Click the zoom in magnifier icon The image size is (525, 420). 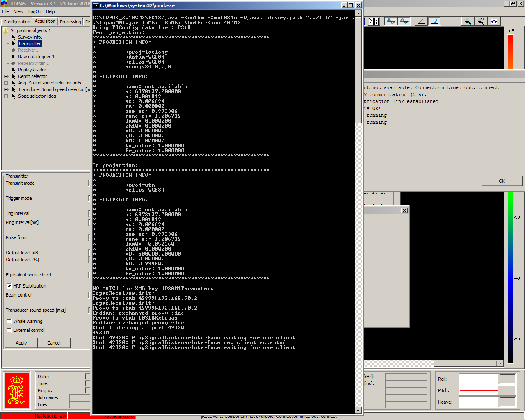coord(481,21)
